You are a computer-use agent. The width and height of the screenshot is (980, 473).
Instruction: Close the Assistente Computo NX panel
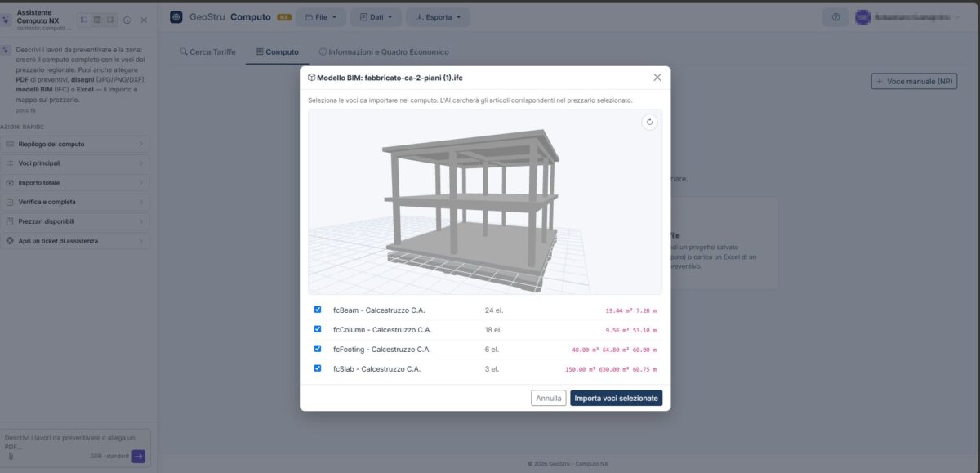click(x=144, y=20)
